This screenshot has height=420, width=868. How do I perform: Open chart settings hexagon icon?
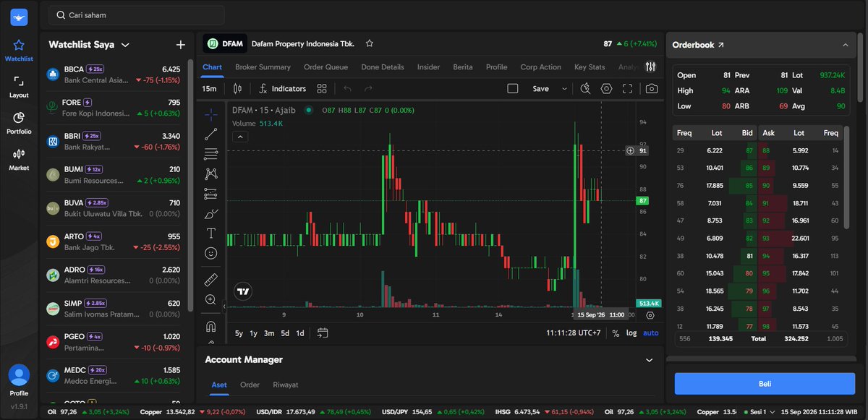tap(606, 88)
